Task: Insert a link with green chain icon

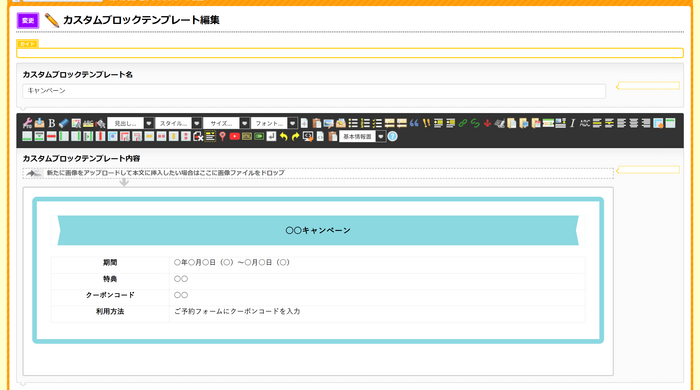Action: click(463, 123)
